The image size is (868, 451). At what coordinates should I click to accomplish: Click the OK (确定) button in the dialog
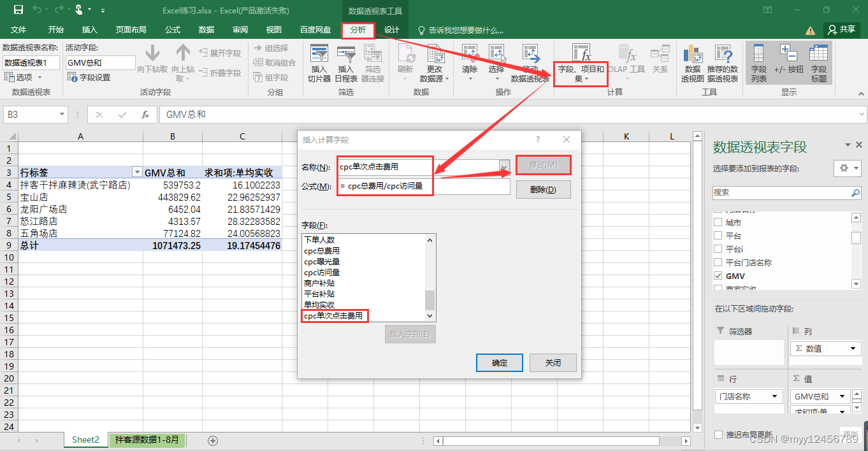click(x=500, y=362)
